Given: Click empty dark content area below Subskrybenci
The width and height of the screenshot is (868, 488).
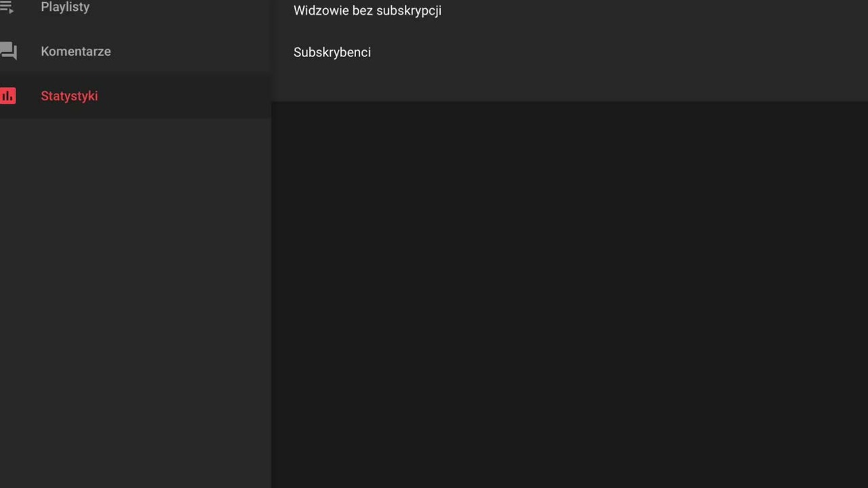Looking at the screenshot, I should tap(570, 295).
